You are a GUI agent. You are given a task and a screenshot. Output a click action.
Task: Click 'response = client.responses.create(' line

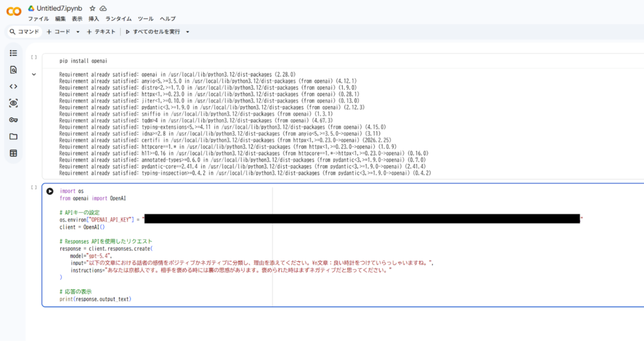[106, 249]
